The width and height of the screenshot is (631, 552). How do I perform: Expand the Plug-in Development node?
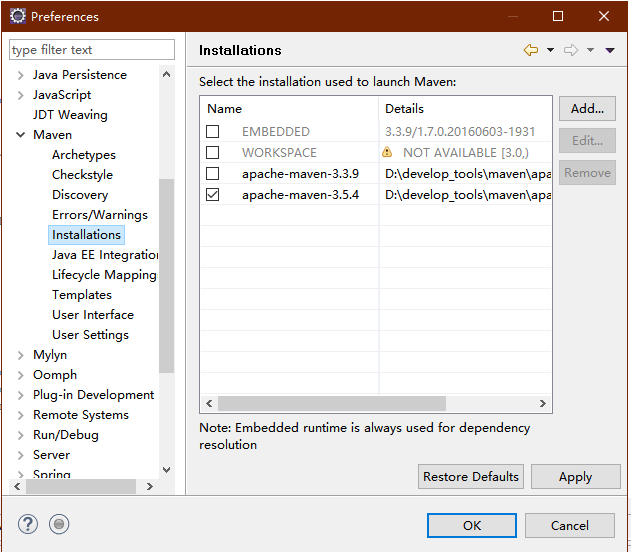(x=21, y=395)
